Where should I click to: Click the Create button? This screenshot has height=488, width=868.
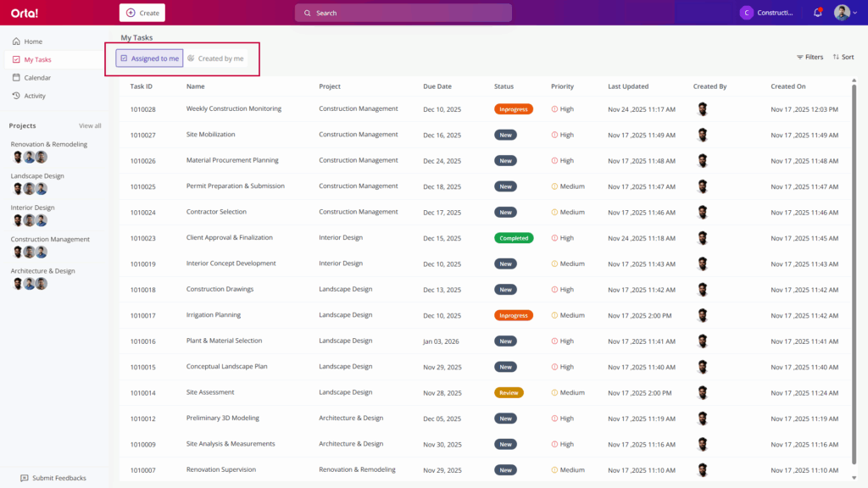pos(142,13)
